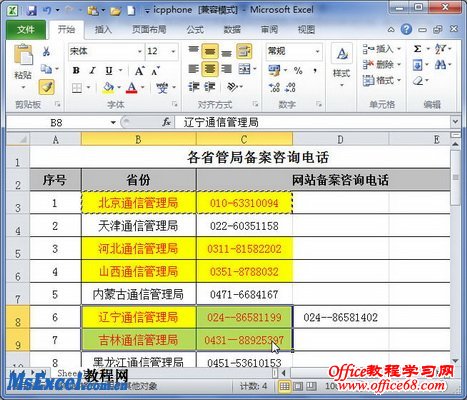Expand the formula bar with chevron

455,122
